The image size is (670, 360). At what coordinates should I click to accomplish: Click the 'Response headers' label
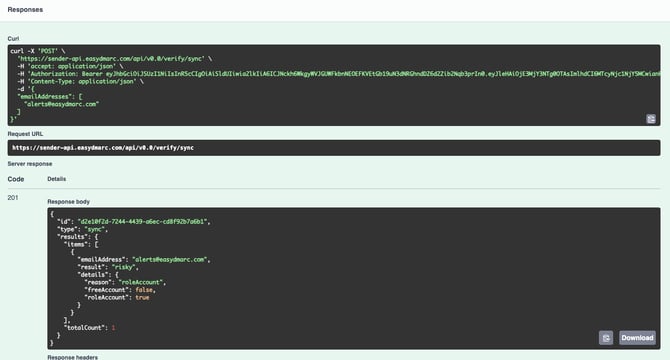point(72,357)
